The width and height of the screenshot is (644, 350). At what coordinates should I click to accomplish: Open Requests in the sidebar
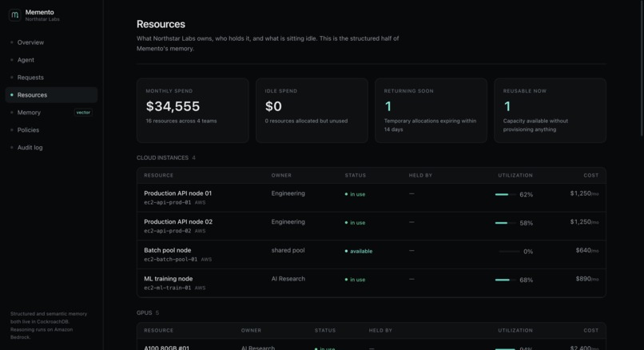click(51, 78)
